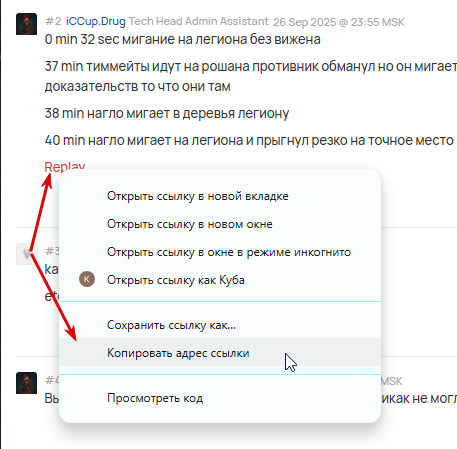Click "Tech Head Admin Assistant" rank text
Screen dimensions: 457x449
[x=199, y=21]
